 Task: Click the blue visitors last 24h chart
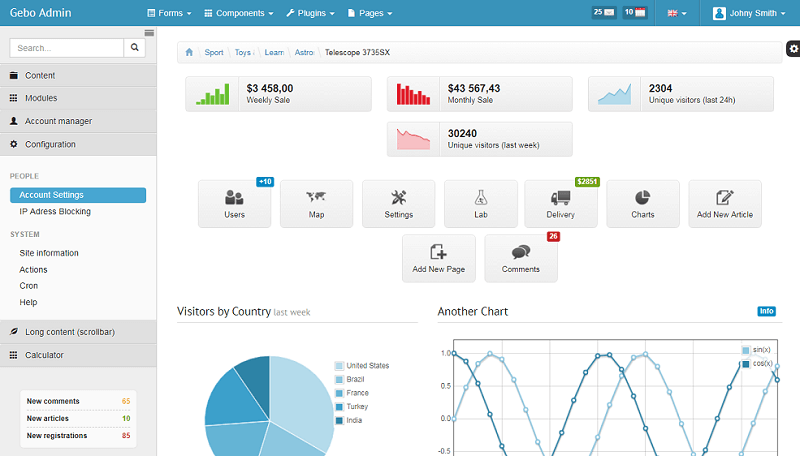pyautogui.click(x=614, y=94)
